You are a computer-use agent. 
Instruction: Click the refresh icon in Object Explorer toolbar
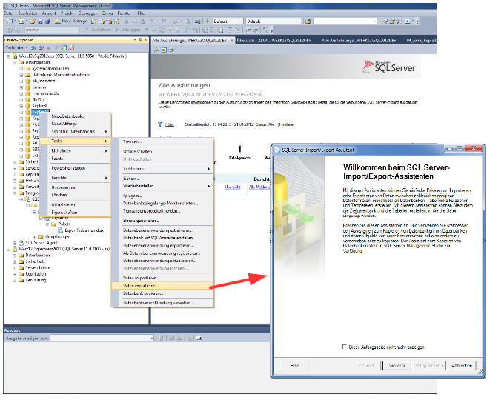pos(64,48)
